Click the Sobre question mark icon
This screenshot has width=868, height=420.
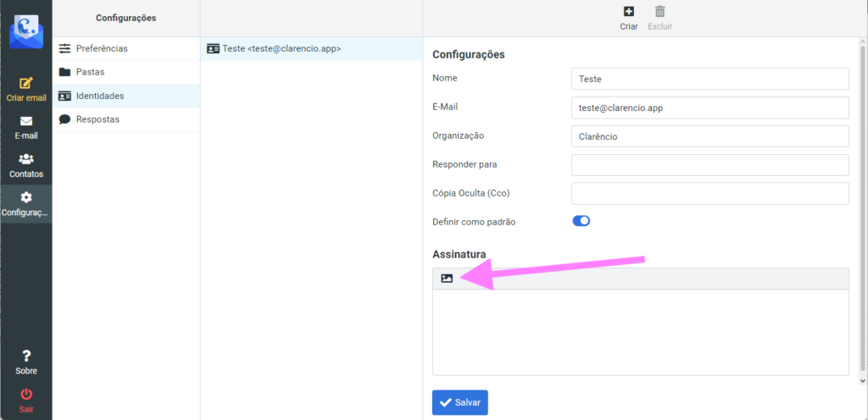[x=26, y=356]
